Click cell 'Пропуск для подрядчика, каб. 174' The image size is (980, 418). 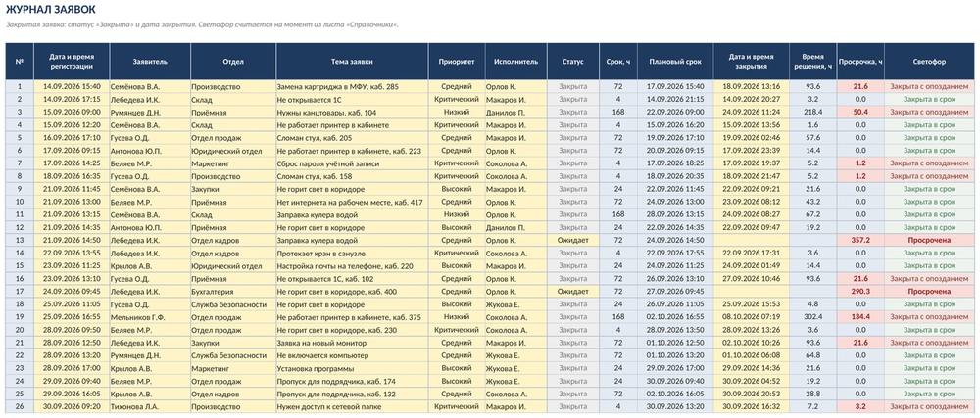352,381
